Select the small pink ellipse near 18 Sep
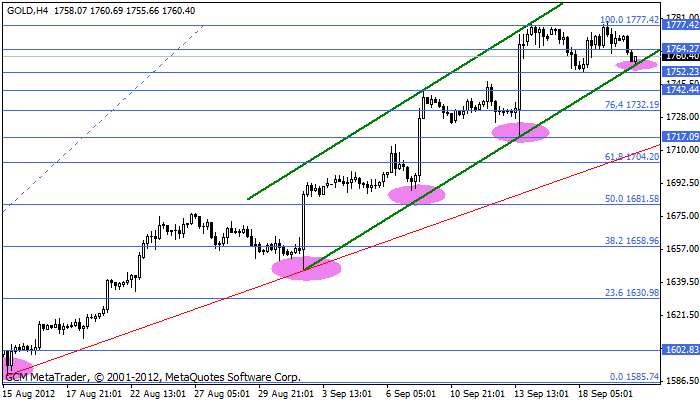Screen dimensions: 700x402 click(636, 65)
